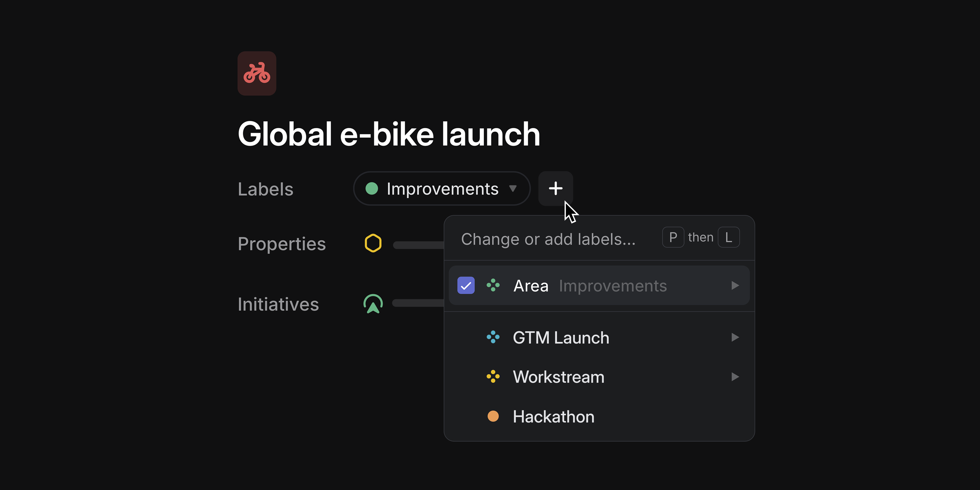Click the red bike project icon
Screen dimensions: 980x490
click(257, 73)
